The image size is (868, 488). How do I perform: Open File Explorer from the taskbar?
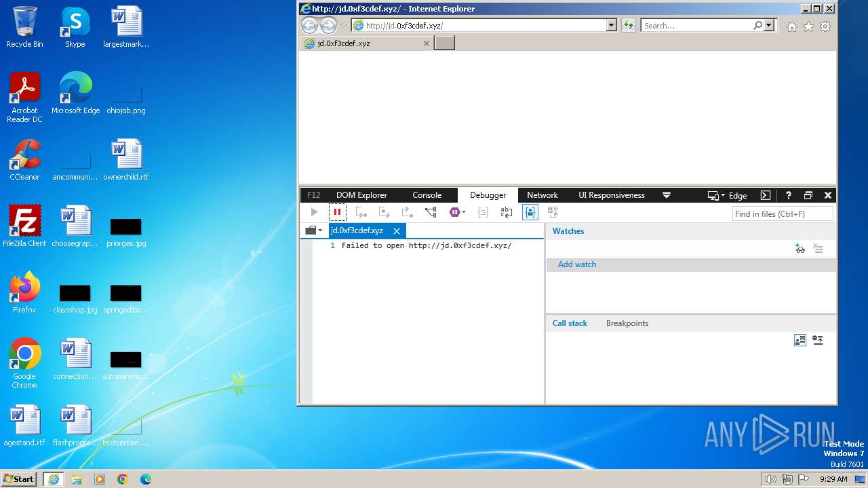pos(77,479)
